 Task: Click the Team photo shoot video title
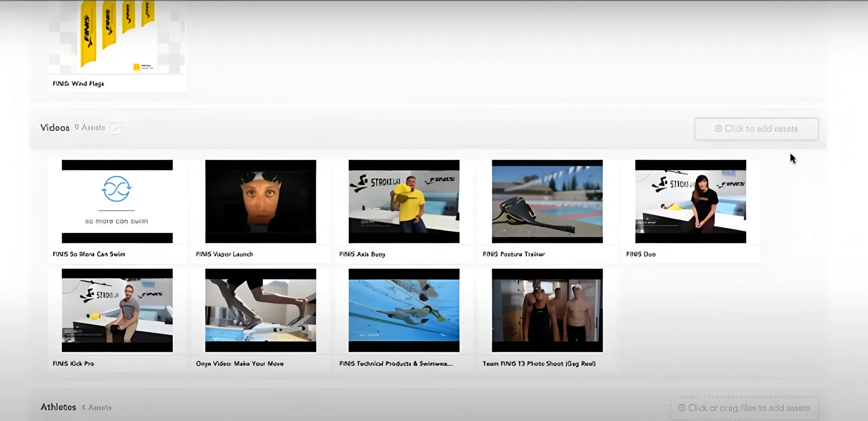[539, 363]
